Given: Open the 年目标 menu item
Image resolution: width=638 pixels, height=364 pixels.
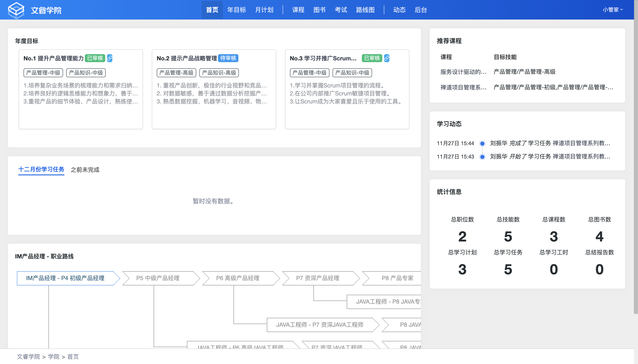Looking at the screenshot, I should (x=236, y=10).
